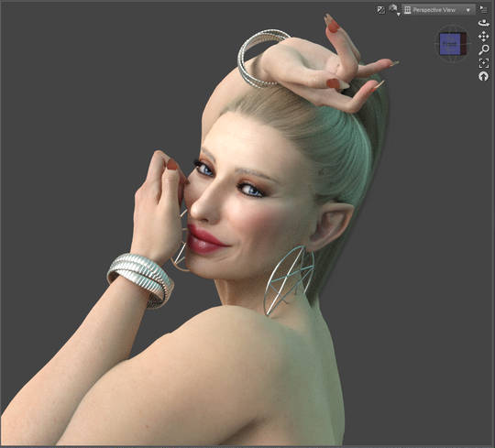The width and height of the screenshot is (495, 448).
Task: Click the dark red side of view cube
Action: [x=463, y=44]
